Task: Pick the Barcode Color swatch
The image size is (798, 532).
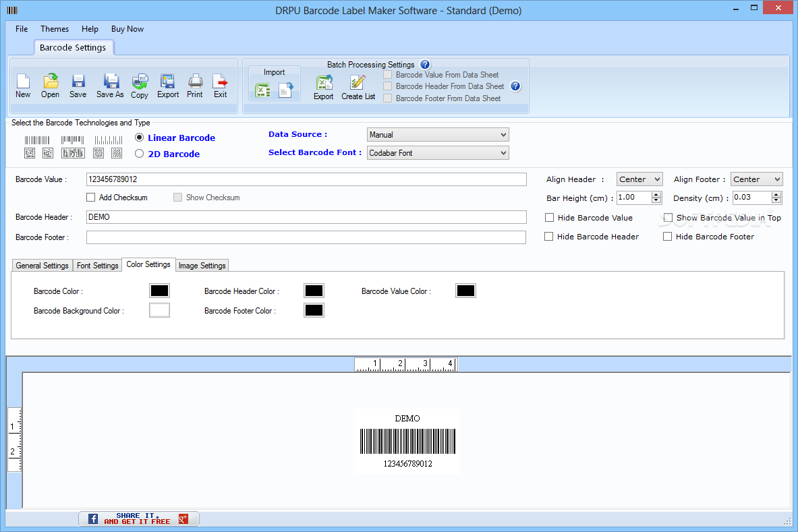Action: [x=159, y=291]
